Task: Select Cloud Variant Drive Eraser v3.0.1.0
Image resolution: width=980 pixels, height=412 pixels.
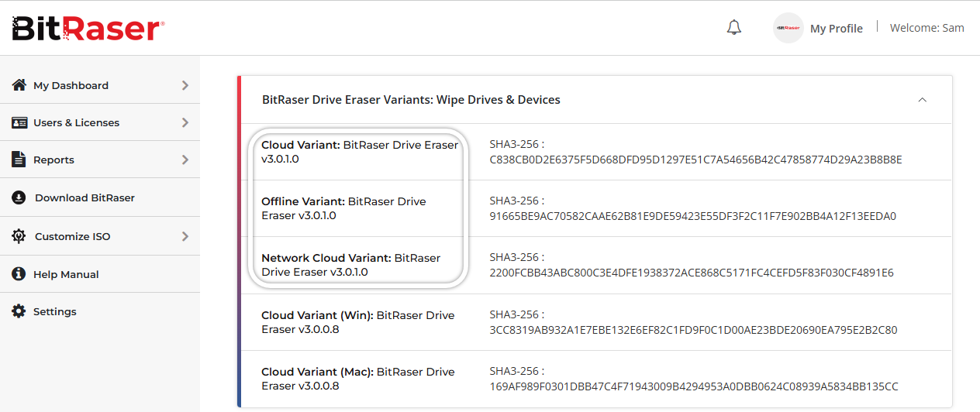Action: 359,152
